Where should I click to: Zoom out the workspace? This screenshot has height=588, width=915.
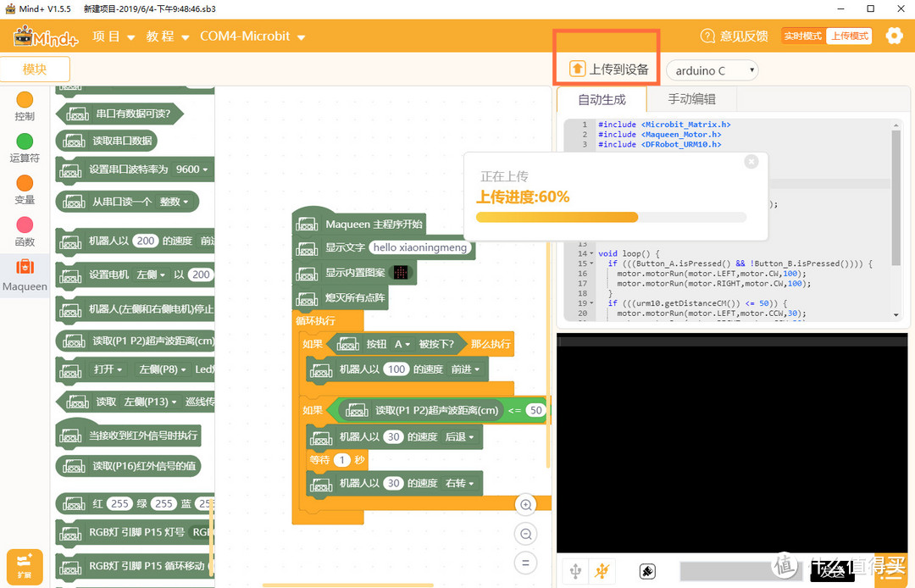(x=526, y=534)
